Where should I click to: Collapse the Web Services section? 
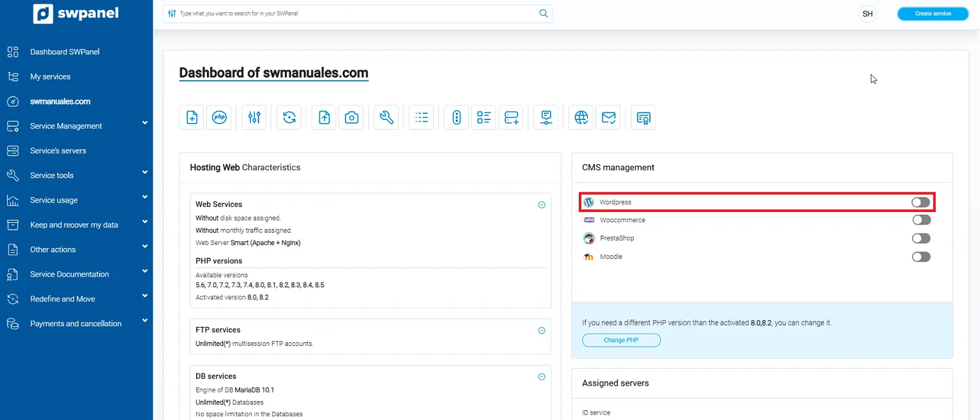pyautogui.click(x=541, y=205)
